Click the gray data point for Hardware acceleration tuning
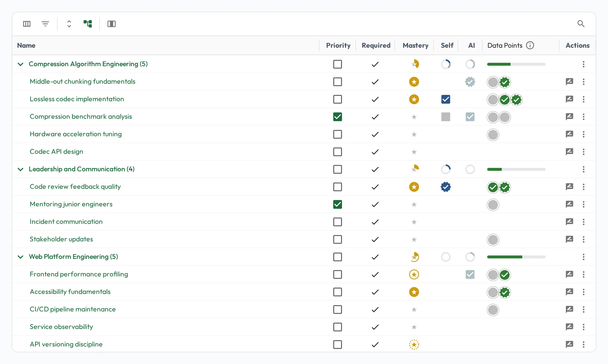This screenshot has width=608, height=364. (493, 135)
